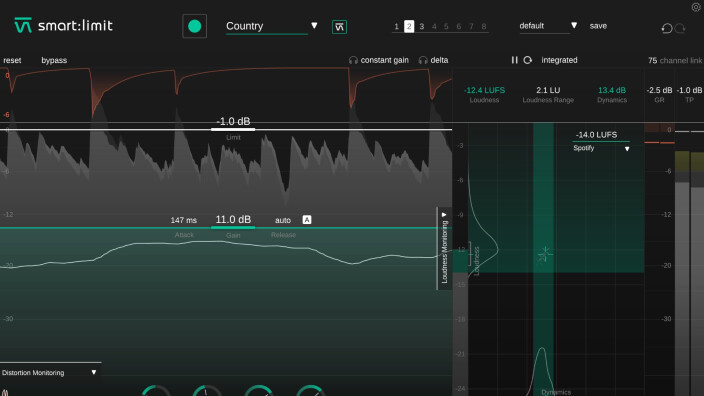The image size is (704, 396).
Task: Click the -12.4 LUFS loudness readout
Action: coord(484,90)
